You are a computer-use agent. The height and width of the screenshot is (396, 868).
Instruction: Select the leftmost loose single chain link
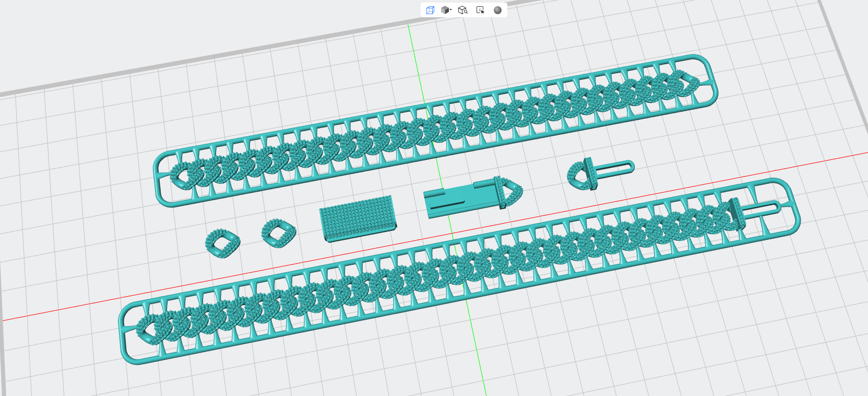pos(222,243)
